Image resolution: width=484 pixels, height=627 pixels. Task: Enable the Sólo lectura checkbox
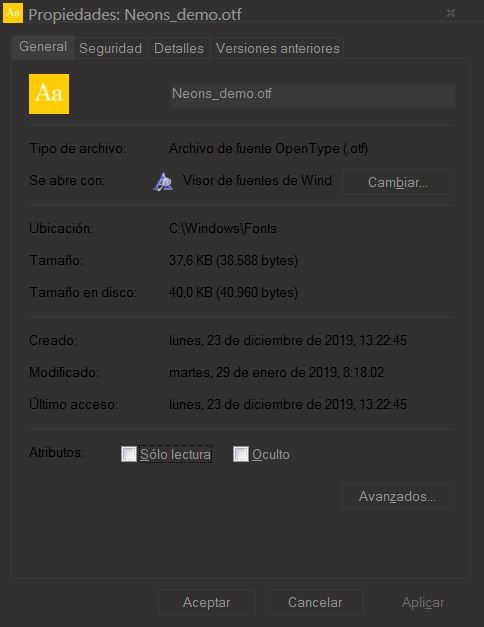point(129,454)
